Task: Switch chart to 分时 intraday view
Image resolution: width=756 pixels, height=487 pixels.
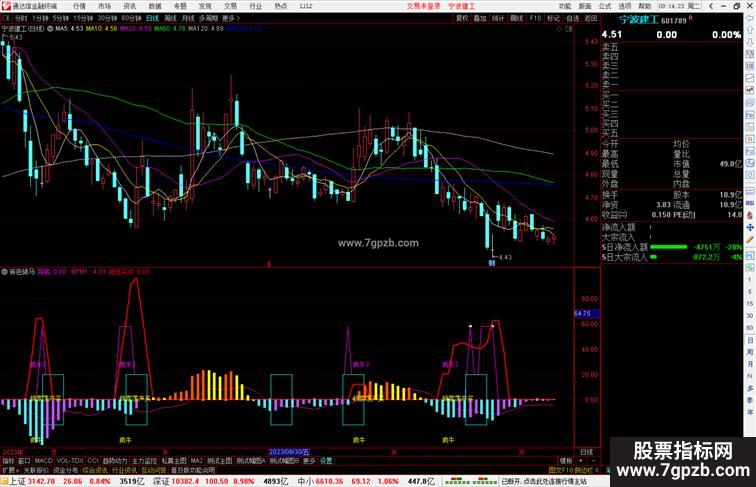Action: pos(21,18)
